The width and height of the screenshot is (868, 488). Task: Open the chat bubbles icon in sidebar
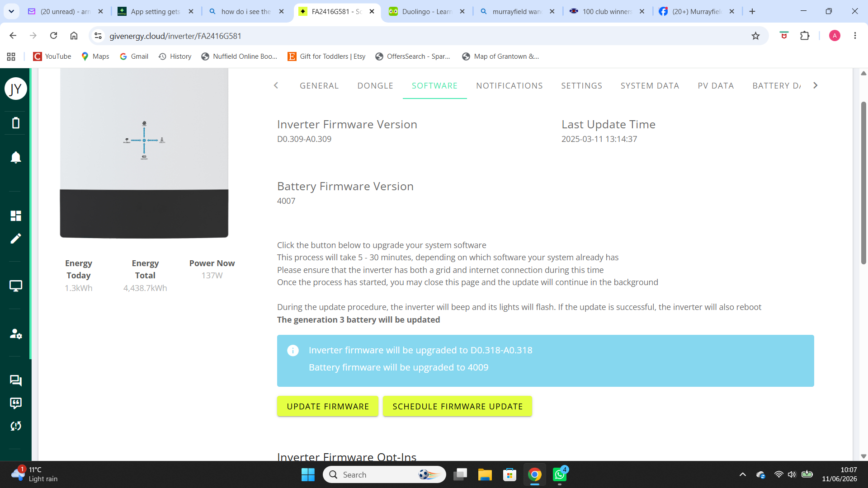tap(16, 380)
